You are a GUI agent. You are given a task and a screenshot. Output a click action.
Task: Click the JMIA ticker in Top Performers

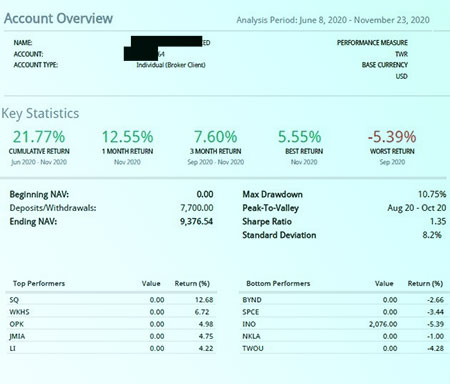(17, 336)
